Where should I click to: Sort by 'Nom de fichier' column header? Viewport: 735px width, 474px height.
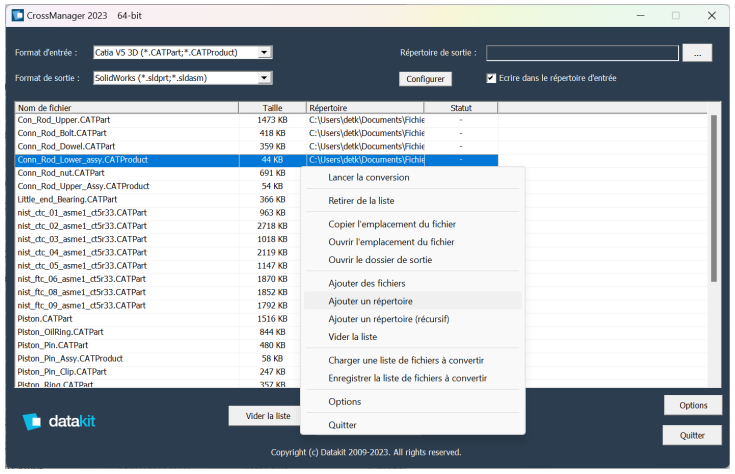tap(127, 108)
